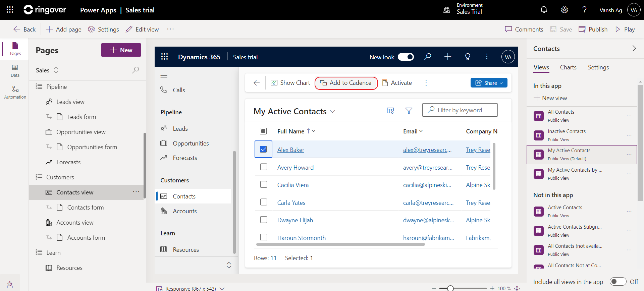This screenshot has height=291, width=644.
Task: Open toolbar overflow ellipsis after Edit view
Action: pyautogui.click(x=170, y=29)
